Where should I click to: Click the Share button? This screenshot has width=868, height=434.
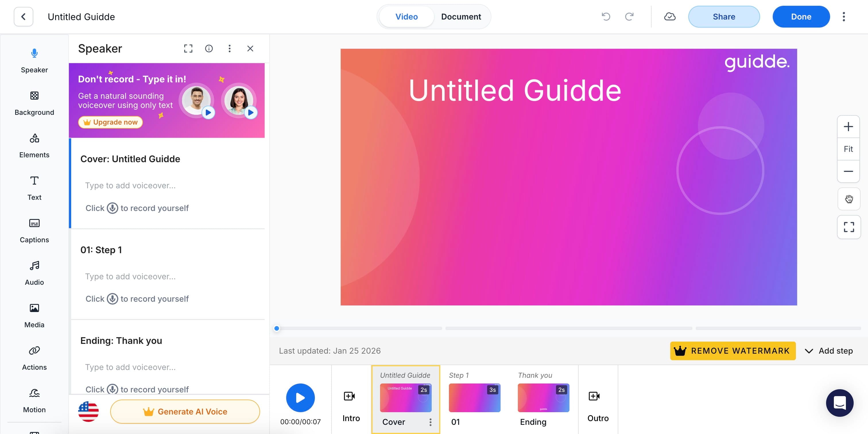tap(724, 17)
